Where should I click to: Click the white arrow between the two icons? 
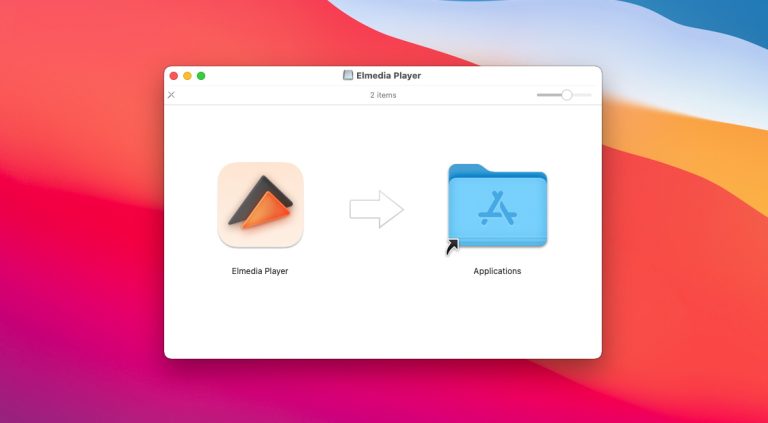[x=376, y=209]
